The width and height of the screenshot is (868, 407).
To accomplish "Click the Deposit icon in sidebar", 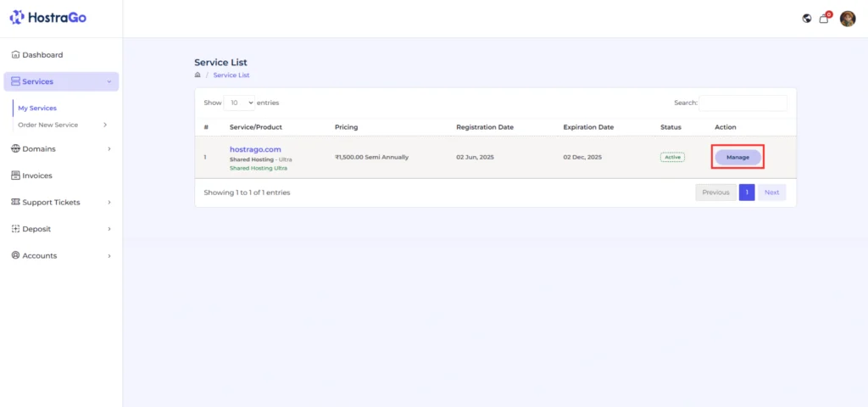I will (15, 229).
